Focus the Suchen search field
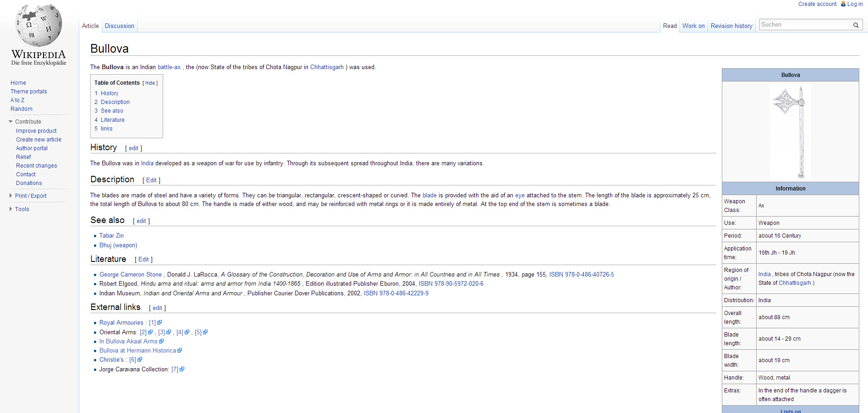Screen dimensions: 868x413 tap(805, 25)
